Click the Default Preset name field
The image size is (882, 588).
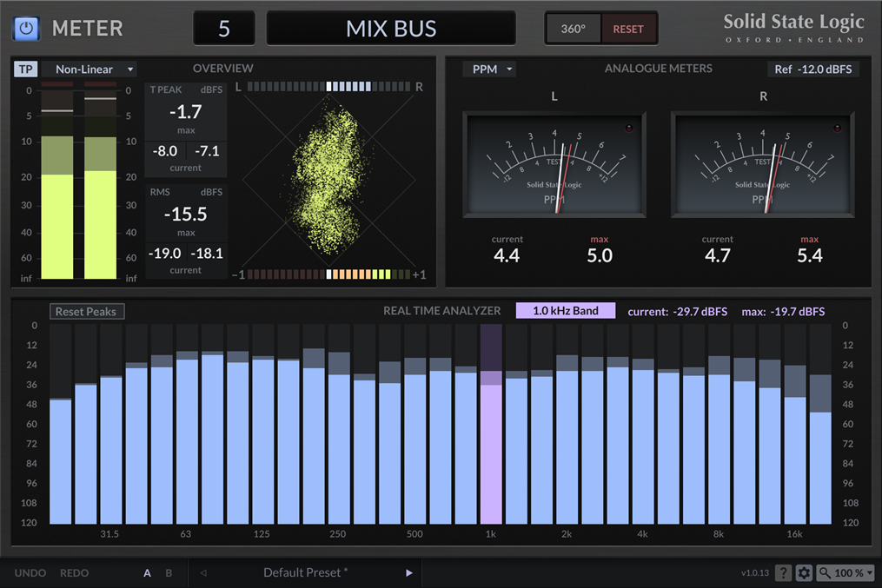coord(304,573)
